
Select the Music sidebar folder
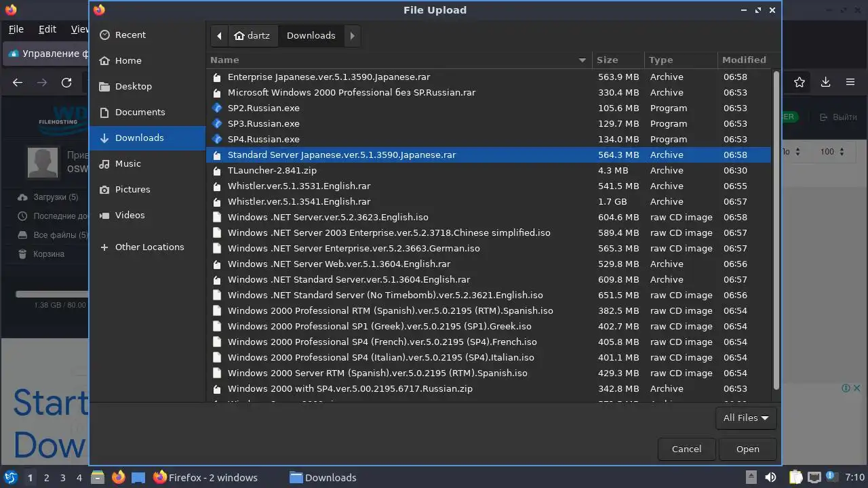(x=147, y=163)
